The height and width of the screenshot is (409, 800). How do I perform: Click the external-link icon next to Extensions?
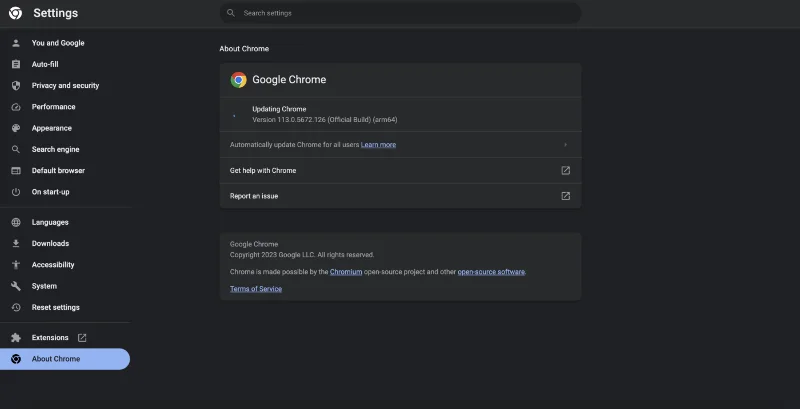point(82,338)
